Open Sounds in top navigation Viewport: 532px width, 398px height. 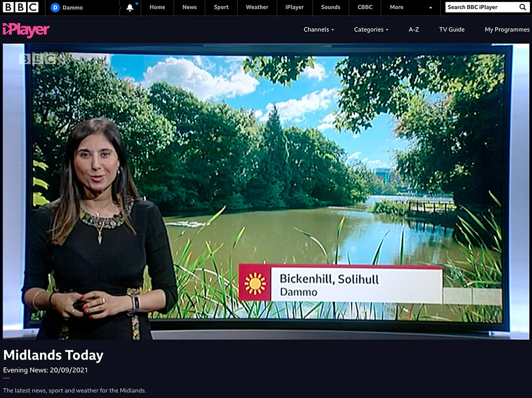330,7
